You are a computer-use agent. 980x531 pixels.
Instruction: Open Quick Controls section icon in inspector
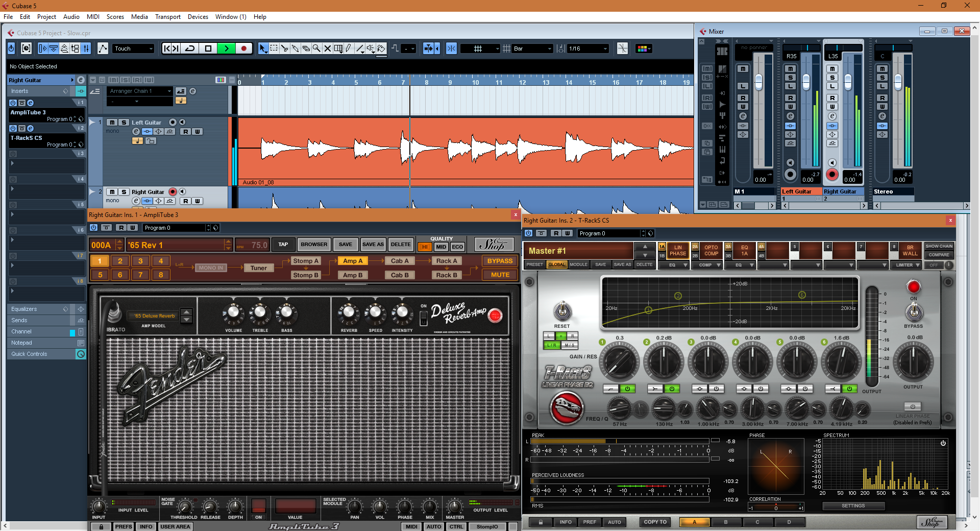pos(81,354)
